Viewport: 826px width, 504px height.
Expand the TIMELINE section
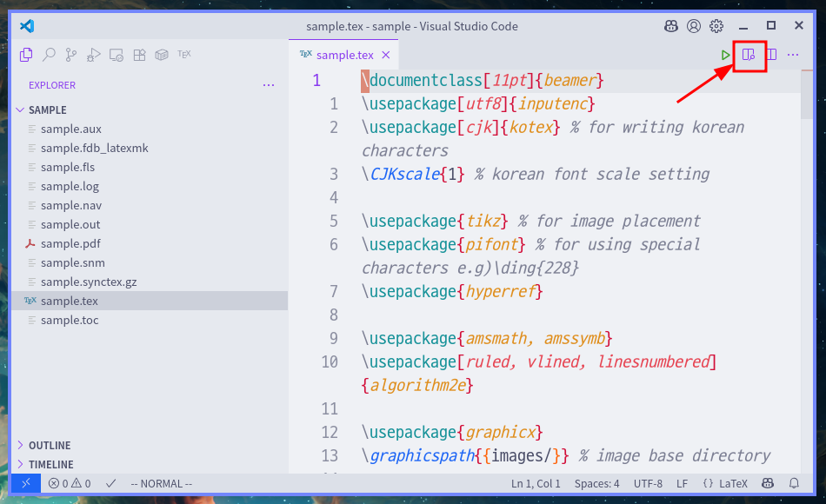50,464
